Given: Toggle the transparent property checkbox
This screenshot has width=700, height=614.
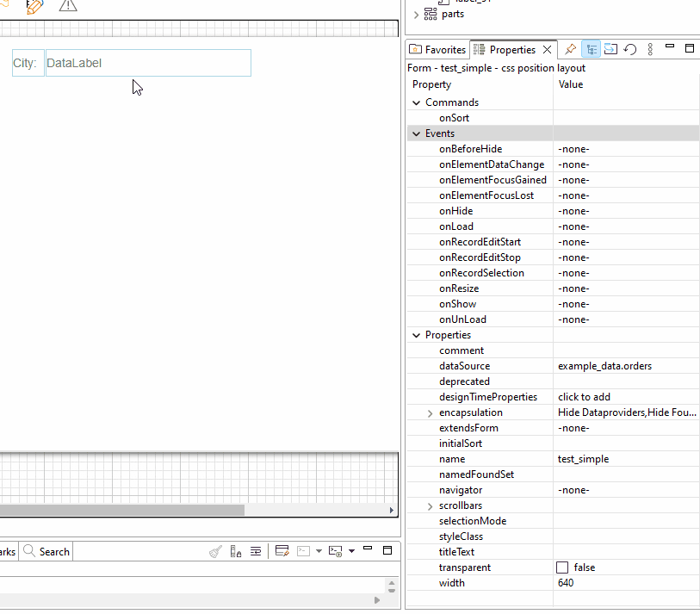Looking at the screenshot, I should tap(562, 567).
